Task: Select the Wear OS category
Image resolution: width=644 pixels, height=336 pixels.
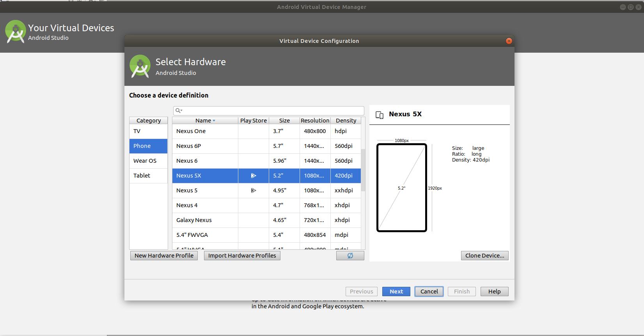Action: pos(149,161)
